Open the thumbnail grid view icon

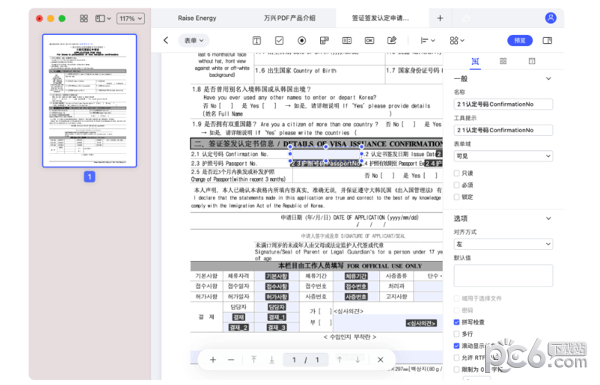coord(84,18)
